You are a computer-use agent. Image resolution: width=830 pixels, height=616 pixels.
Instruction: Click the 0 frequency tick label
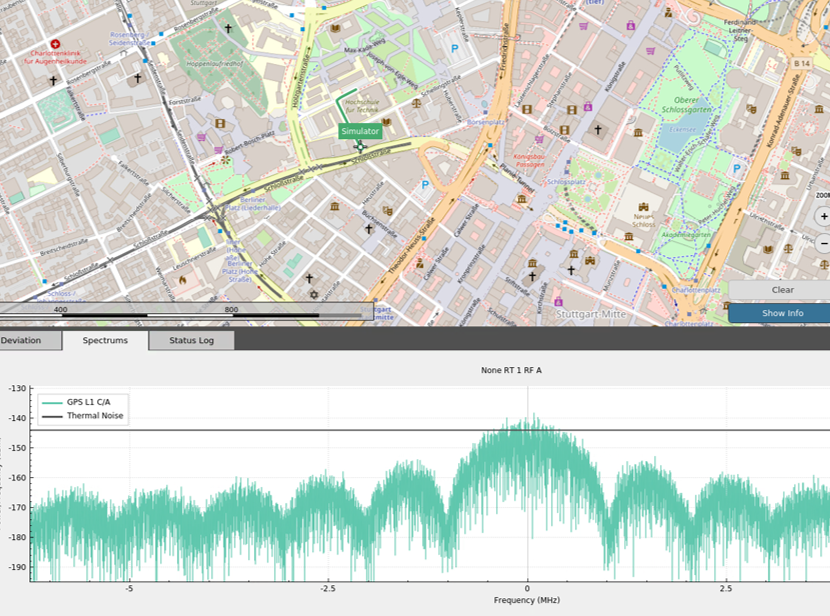(x=527, y=588)
